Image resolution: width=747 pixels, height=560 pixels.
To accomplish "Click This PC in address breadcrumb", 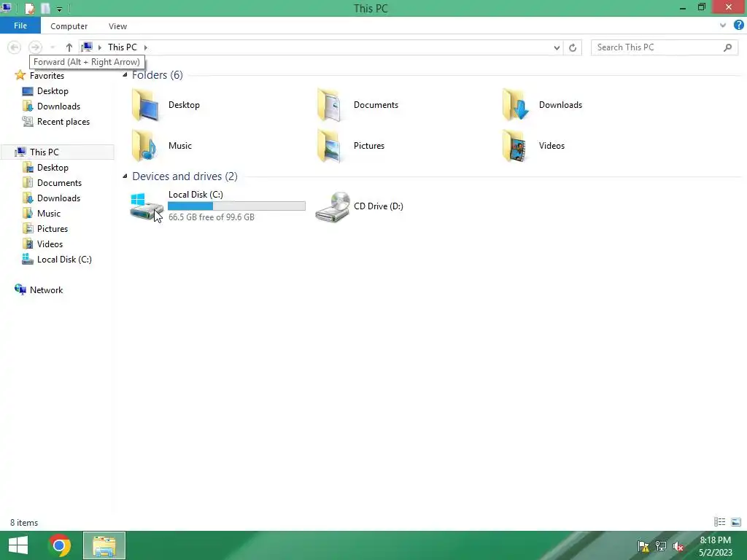I will 122,47.
